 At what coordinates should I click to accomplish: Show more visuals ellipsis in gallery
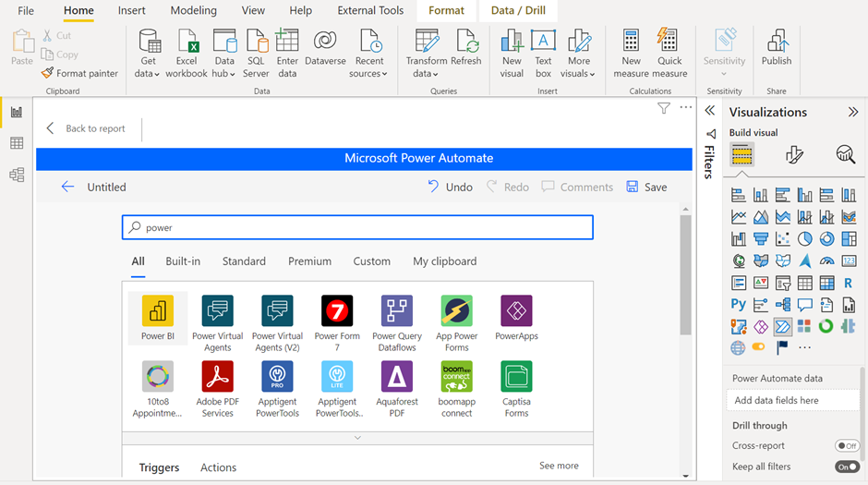tap(804, 347)
